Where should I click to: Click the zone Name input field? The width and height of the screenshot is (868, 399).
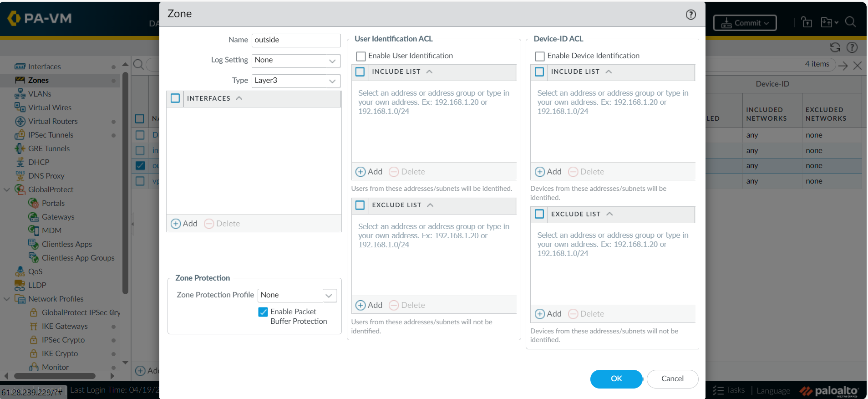tap(295, 40)
